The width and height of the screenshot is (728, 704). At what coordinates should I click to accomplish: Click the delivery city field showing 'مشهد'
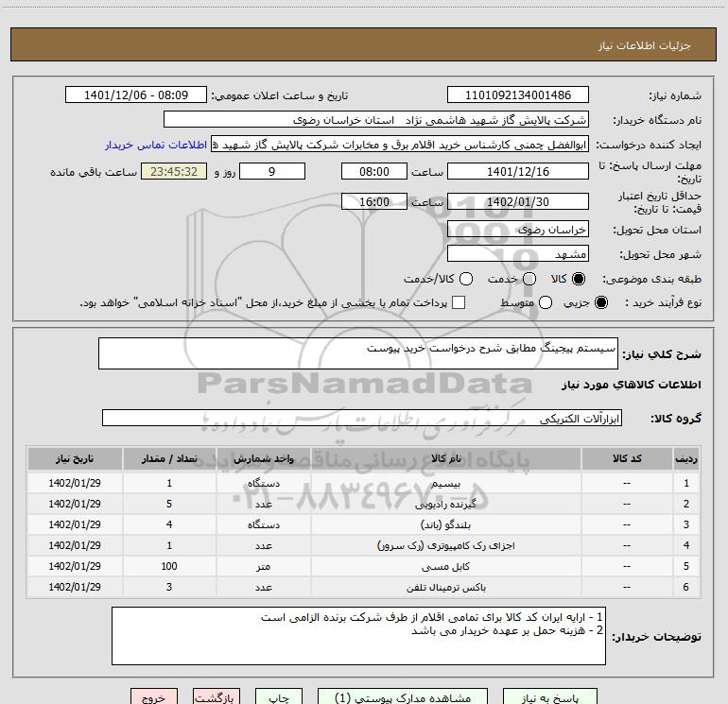click(517, 253)
